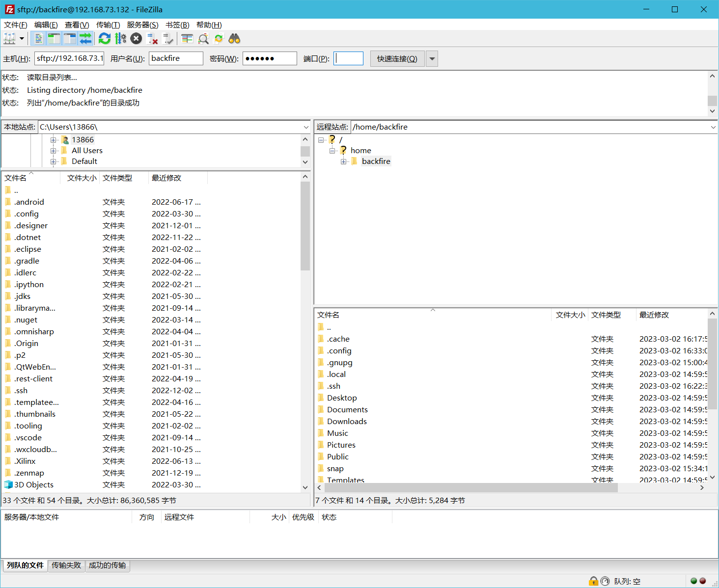Open the Site Manager

9,38
